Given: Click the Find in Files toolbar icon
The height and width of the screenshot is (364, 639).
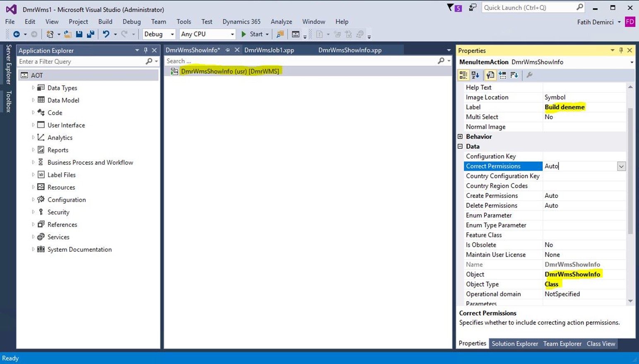Looking at the screenshot, I should pyautogui.click(x=280, y=34).
